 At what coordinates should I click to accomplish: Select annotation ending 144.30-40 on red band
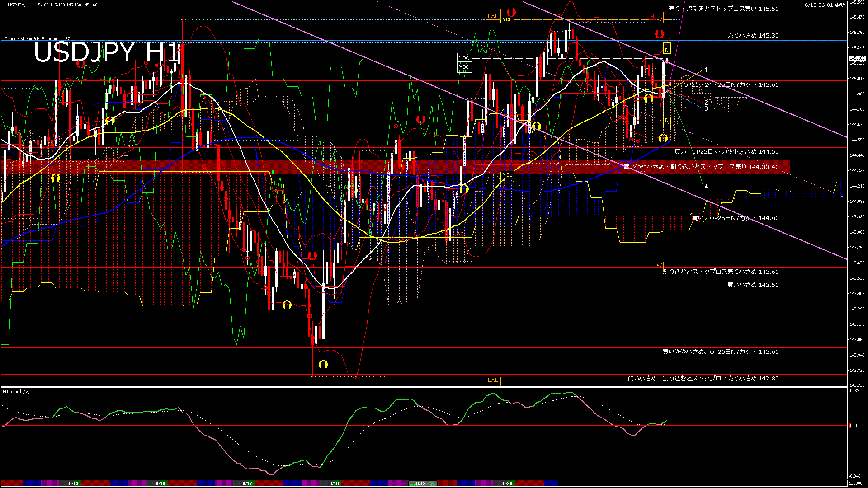pyautogui.click(x=701, y=167)
